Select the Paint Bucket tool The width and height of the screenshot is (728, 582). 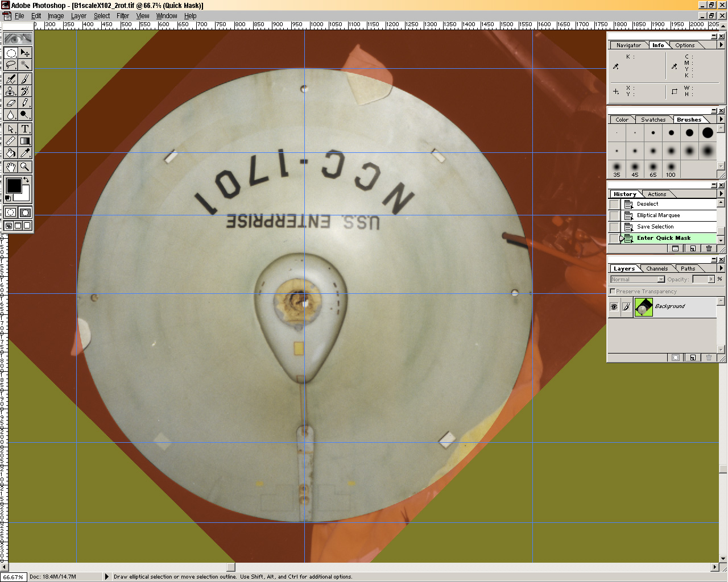(x=11, y=153)
